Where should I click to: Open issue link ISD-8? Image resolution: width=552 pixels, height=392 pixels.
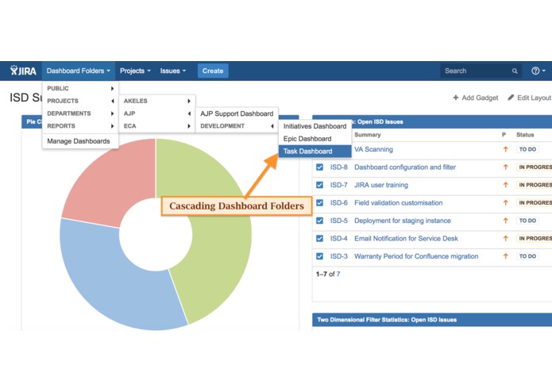[338, 167]
